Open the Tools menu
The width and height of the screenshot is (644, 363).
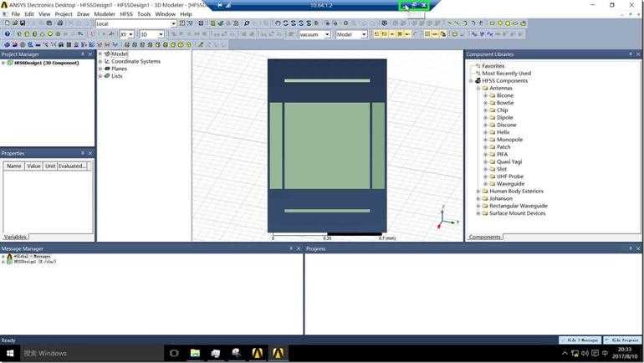[x=144, y=14]
